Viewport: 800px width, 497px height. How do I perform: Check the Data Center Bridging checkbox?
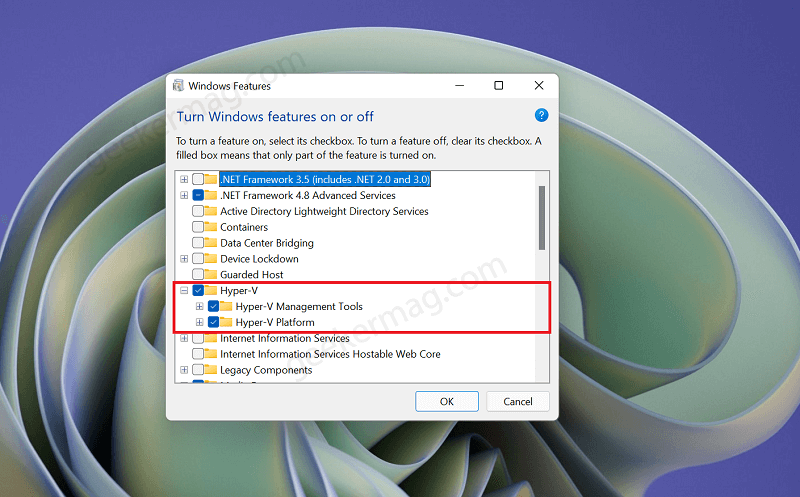(198, 242)
